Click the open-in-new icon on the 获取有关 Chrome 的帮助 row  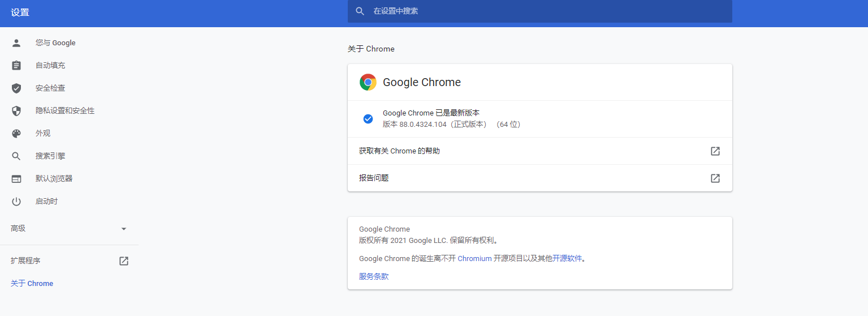715,151
